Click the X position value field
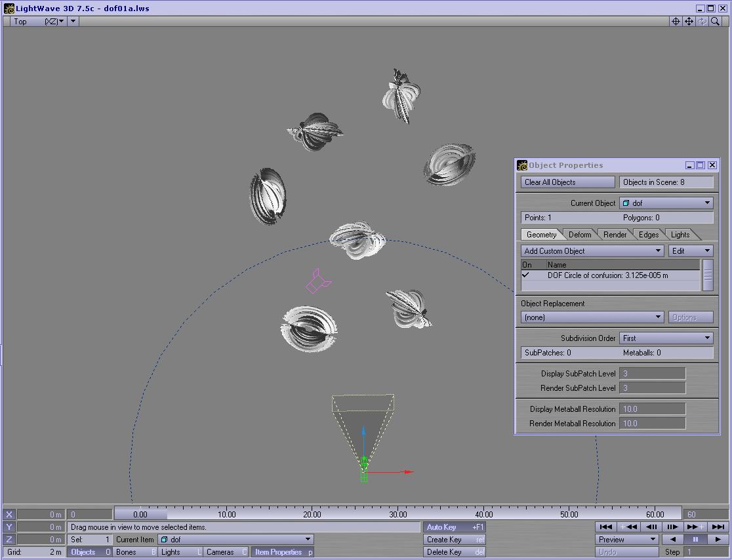732x560 pixels. (41, 514)
